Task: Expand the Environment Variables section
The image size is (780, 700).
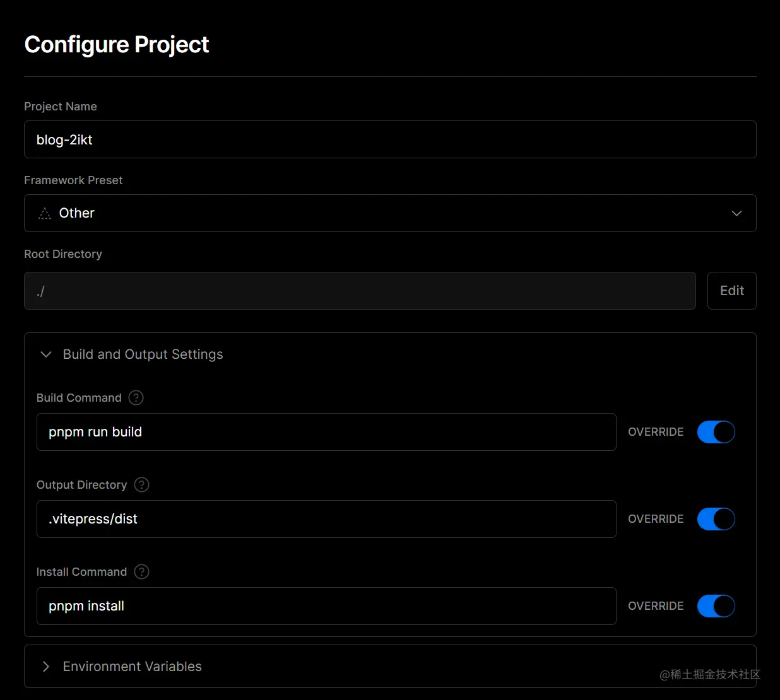Action: (x=46, y=667)
